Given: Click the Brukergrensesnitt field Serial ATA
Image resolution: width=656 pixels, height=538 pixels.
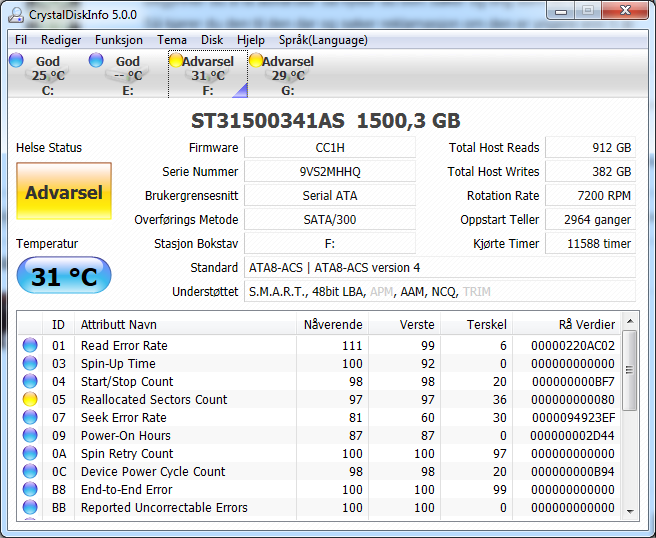Looking at the screenshot, I should pyautogui.click(x=330, y=196).
